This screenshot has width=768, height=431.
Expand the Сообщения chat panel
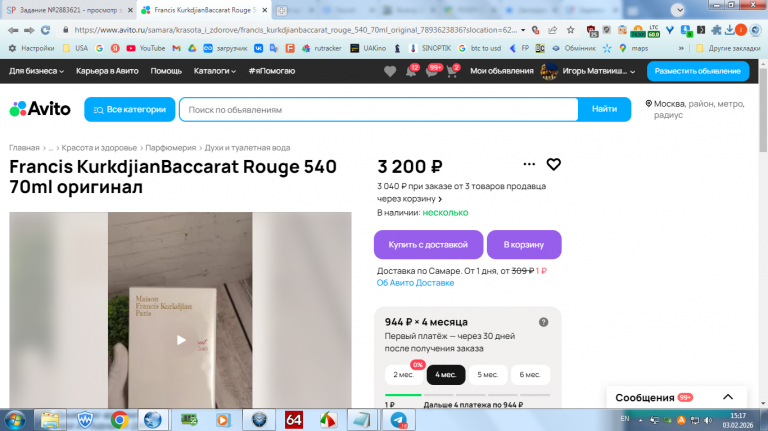tap(728, 397)
